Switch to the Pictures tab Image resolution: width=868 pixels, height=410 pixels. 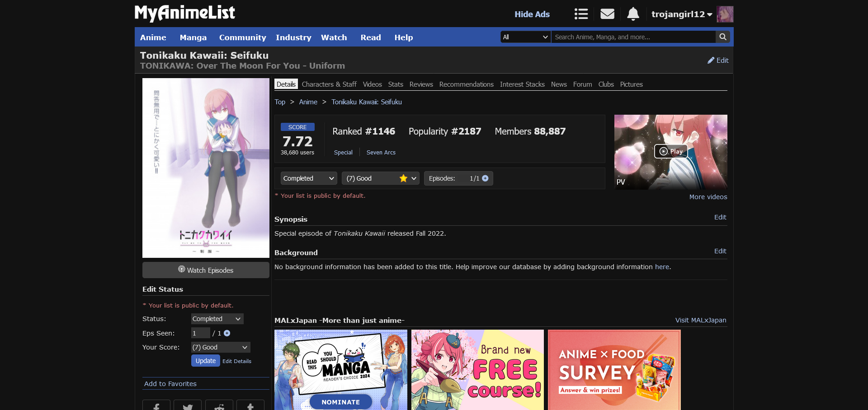coord(632,84)
